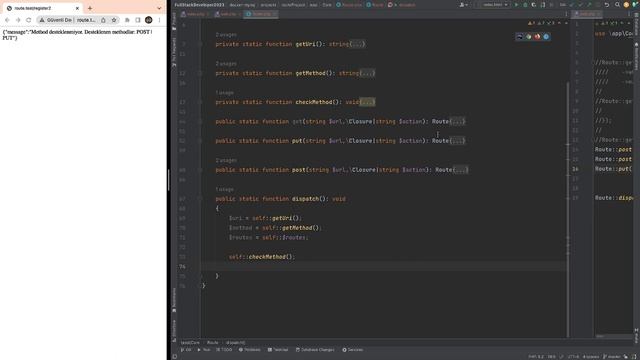Click usages hint above dispatch function
The height and width of the screenshot is (360, 640).
click(224, 189)
